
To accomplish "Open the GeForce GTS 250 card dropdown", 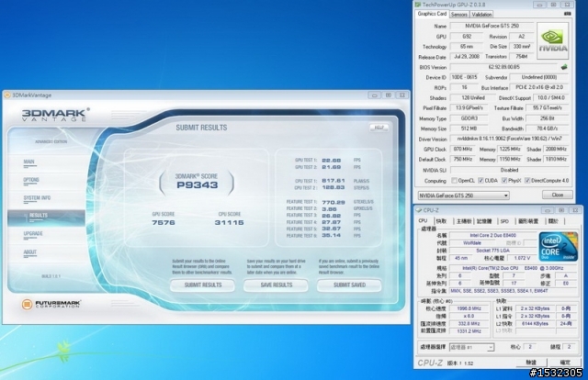I will click(464, 196).
